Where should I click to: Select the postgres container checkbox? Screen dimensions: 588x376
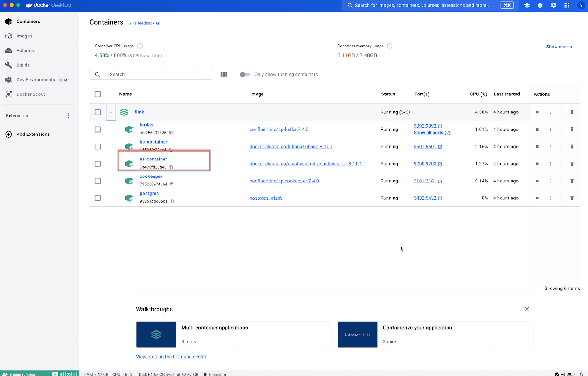click(x=98, y=198)
